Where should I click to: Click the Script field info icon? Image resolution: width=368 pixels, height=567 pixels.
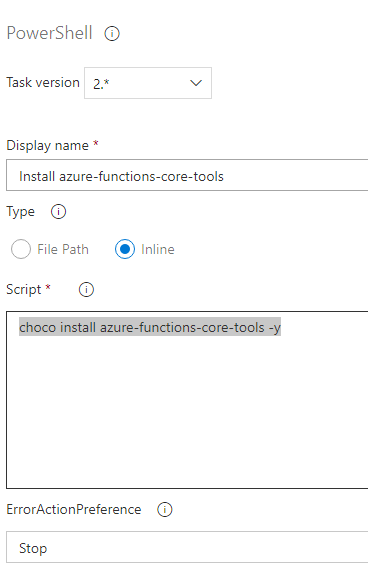click(86, 289)
